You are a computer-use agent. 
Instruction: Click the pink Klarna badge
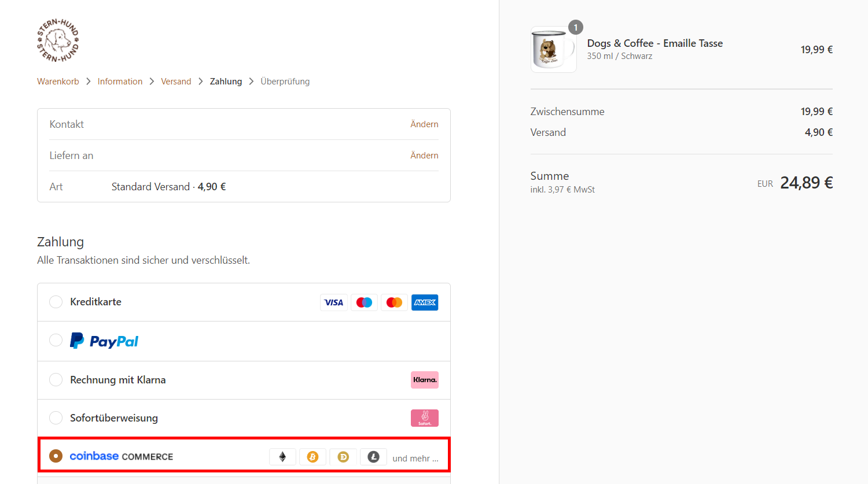pos(425,380)
